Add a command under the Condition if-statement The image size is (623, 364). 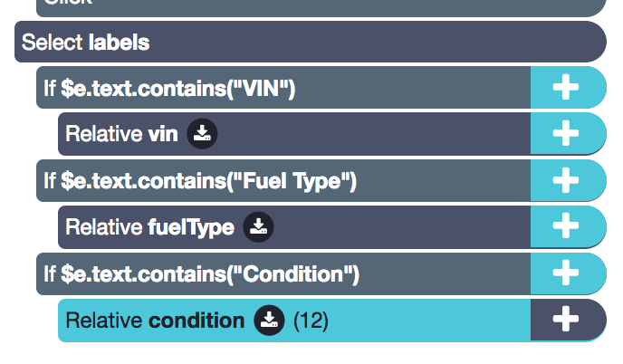568,273
